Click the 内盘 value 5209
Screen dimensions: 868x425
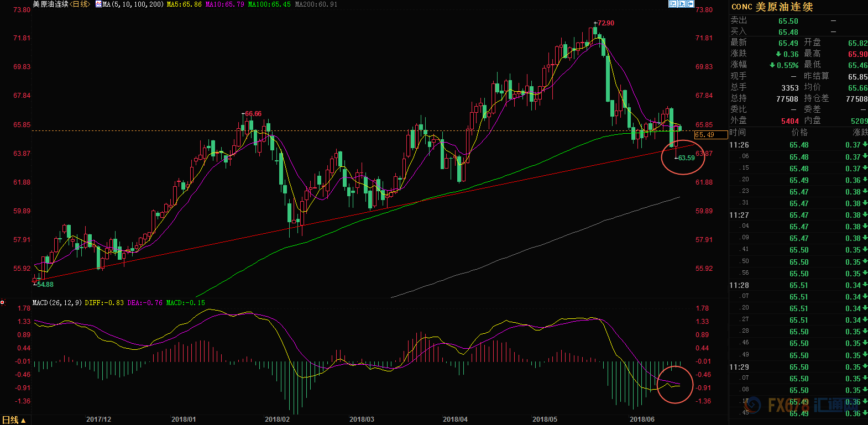(859, 121)
